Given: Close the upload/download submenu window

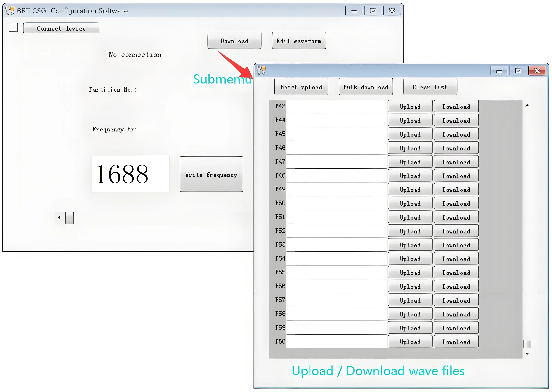Looking at the screenshot, I should coord(537,71).
